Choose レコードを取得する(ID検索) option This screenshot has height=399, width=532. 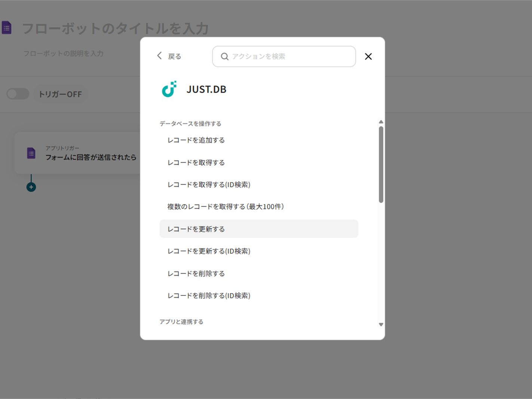pyautogui.click(x=209, y=185)
